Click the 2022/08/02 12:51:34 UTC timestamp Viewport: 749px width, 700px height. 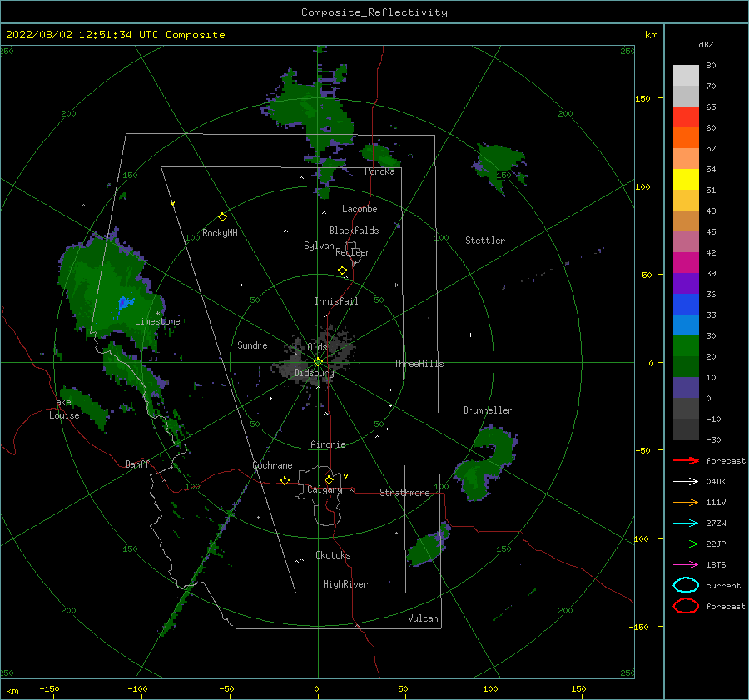(82, 35)
